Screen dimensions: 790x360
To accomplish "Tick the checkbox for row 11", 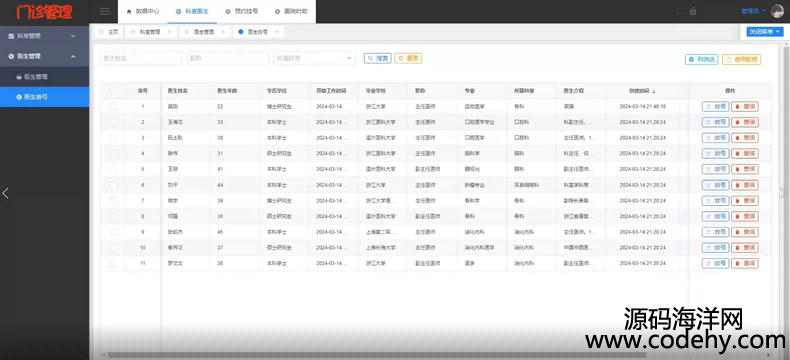I will tap(113, 263).
